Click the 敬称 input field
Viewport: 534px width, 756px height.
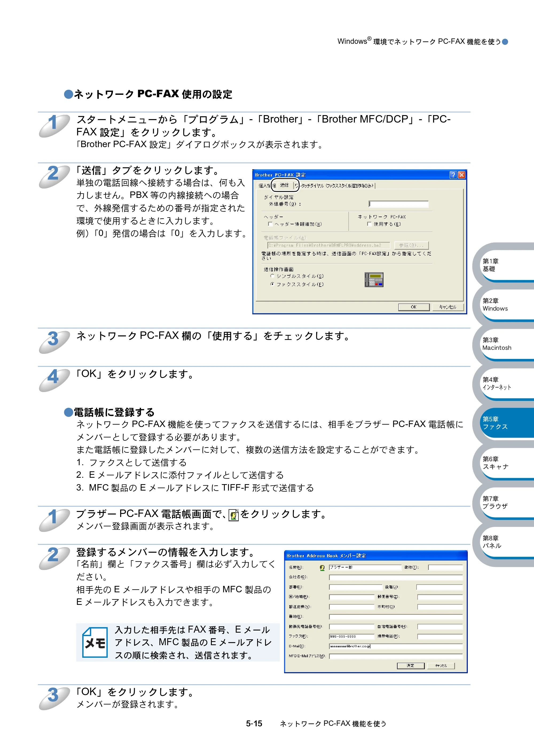click(445, 567)
